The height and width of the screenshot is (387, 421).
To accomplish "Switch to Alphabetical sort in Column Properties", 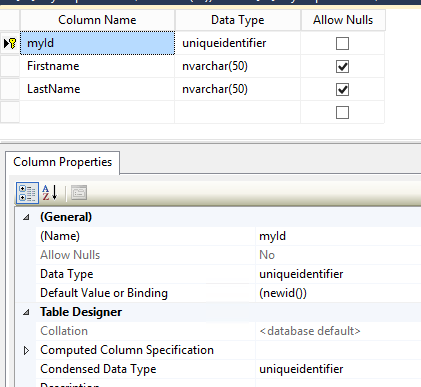I will tap(50, 193).
